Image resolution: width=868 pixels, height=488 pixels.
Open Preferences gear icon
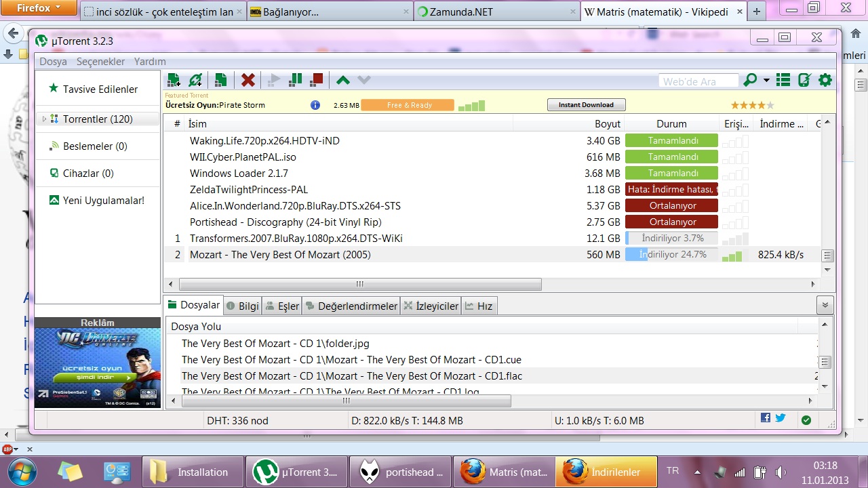pos(825,80)
